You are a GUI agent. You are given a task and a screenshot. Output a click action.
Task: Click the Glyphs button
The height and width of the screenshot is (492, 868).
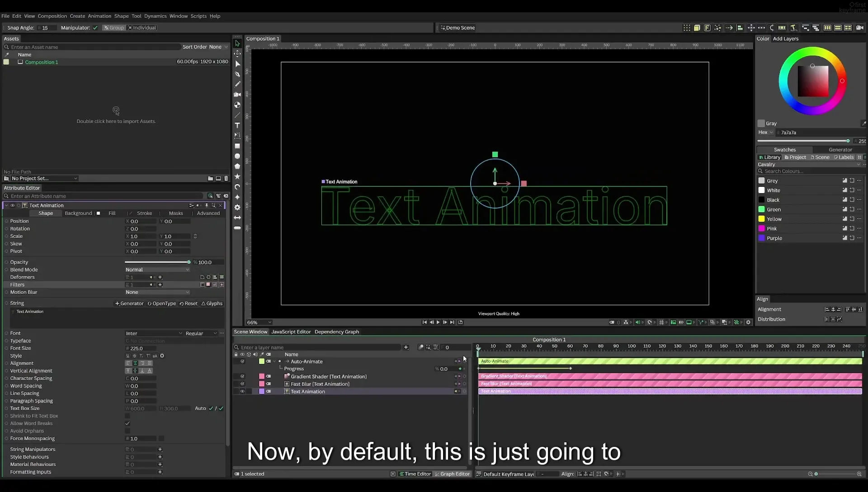(212, 303)
